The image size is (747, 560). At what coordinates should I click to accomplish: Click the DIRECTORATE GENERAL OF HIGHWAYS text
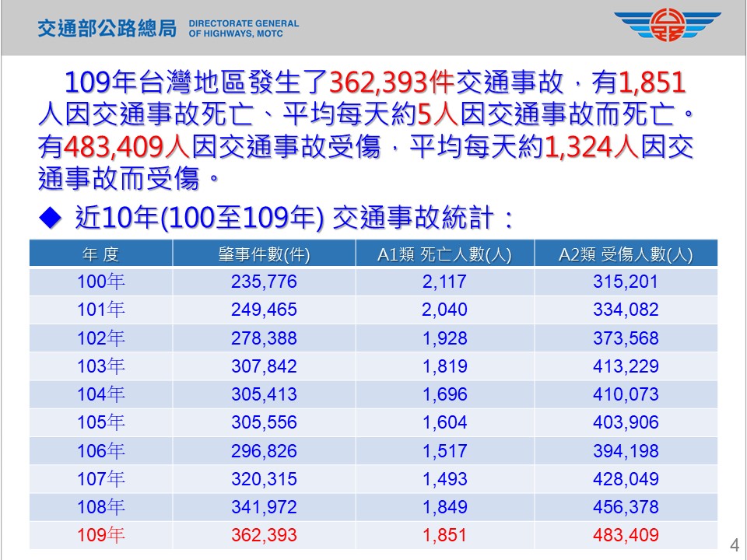click(x=243, y=29)
